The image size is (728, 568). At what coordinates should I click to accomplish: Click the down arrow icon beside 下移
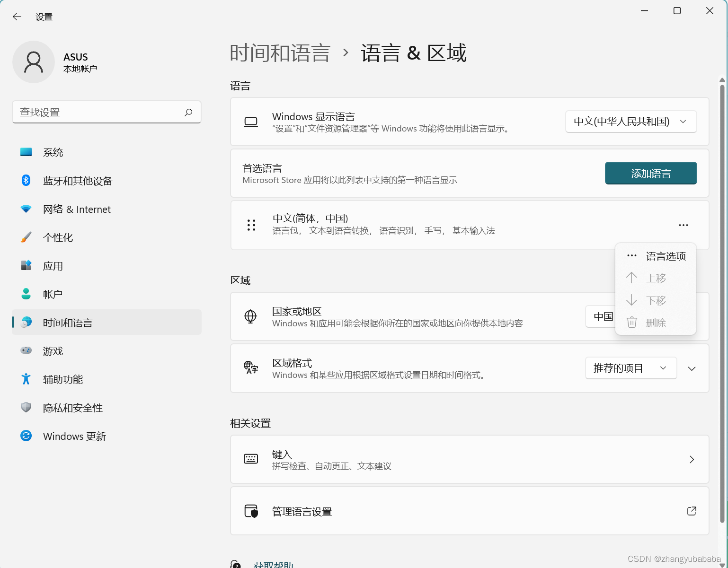pyautogui.click(x=631, y=300)
